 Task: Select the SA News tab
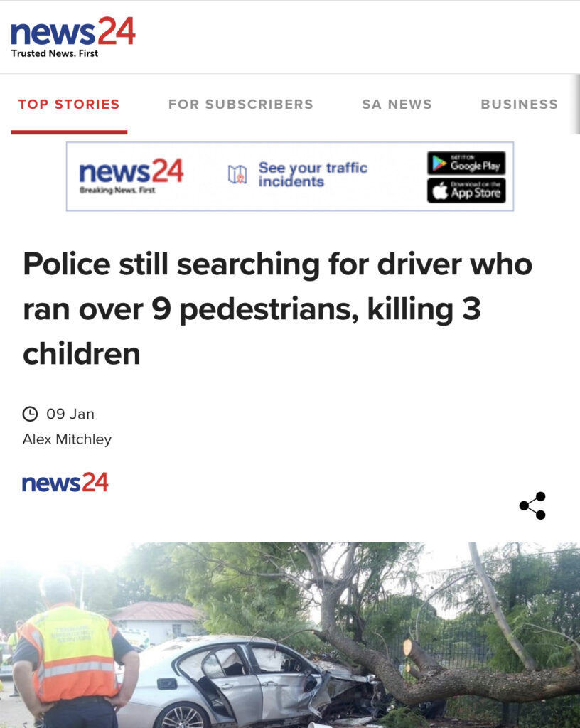(x=397, y=104)
